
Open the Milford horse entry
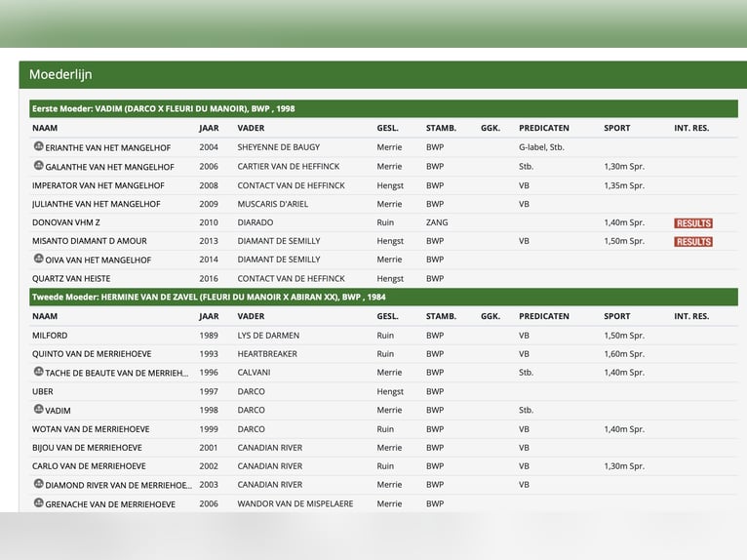[x=50, y=336]
